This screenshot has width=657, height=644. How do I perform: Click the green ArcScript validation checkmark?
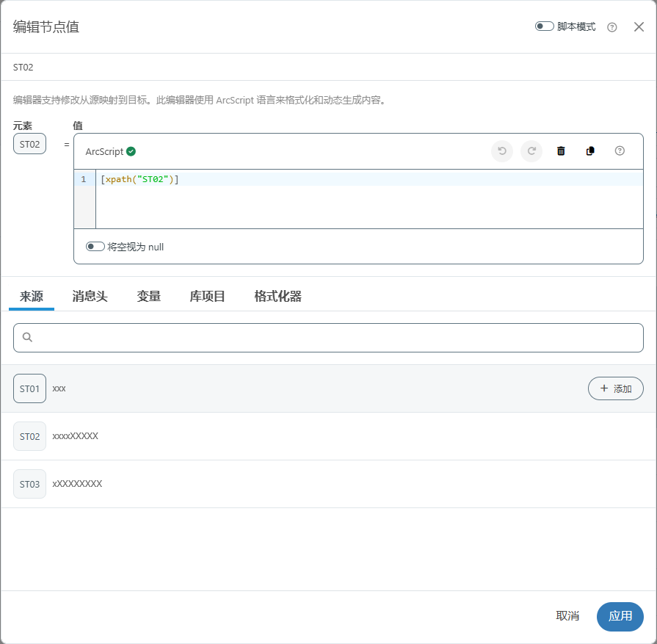coord(131,151)
